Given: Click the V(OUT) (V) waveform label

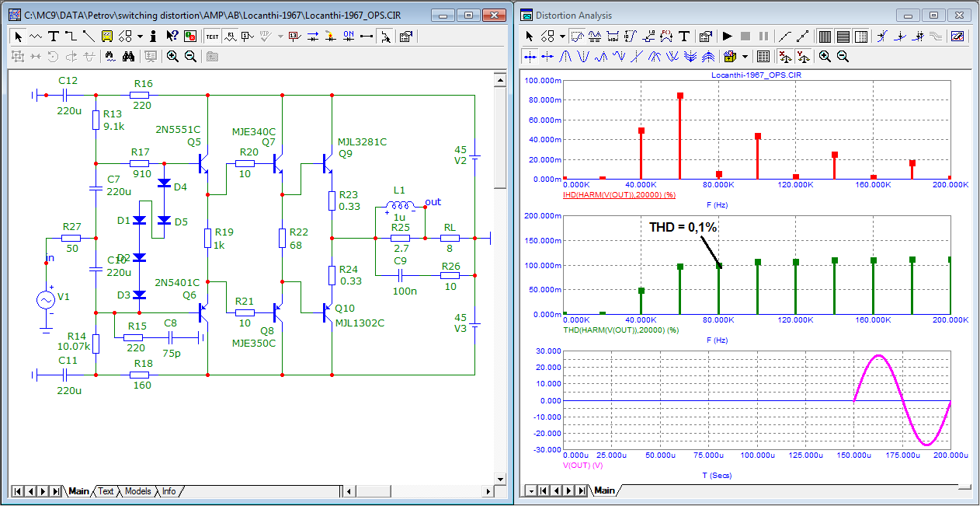Looking at the screenshot, I should tap(582, 465).
